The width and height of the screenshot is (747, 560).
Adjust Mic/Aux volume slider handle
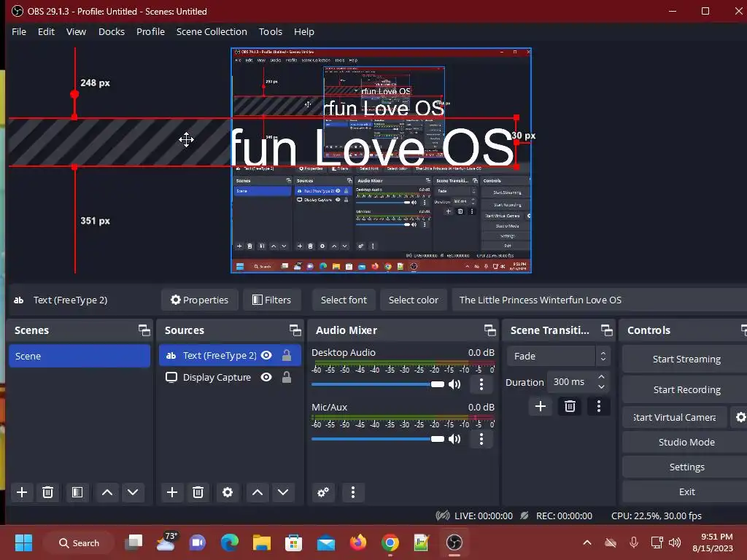(x=438, y=439)
